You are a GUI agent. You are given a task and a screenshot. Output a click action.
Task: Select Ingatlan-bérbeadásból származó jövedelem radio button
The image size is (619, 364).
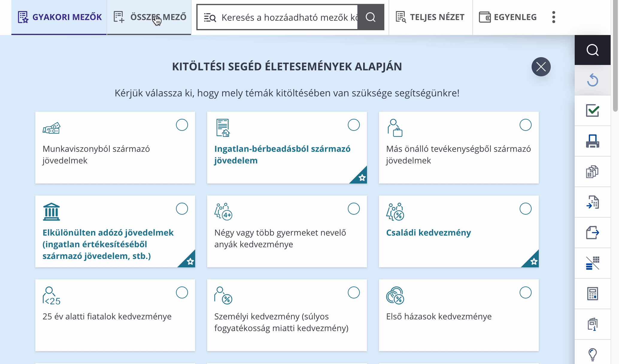coord(354,125)
